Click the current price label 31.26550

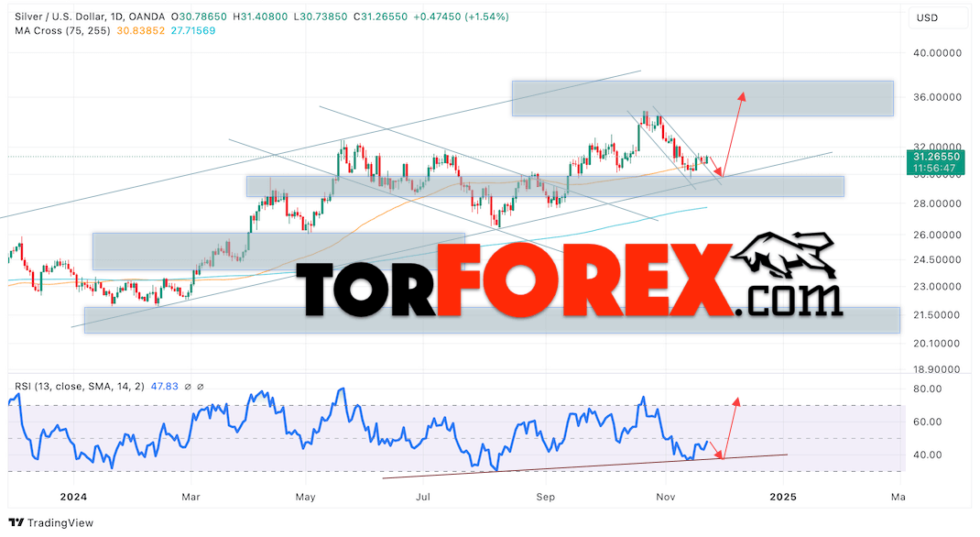tap(936, 157)
